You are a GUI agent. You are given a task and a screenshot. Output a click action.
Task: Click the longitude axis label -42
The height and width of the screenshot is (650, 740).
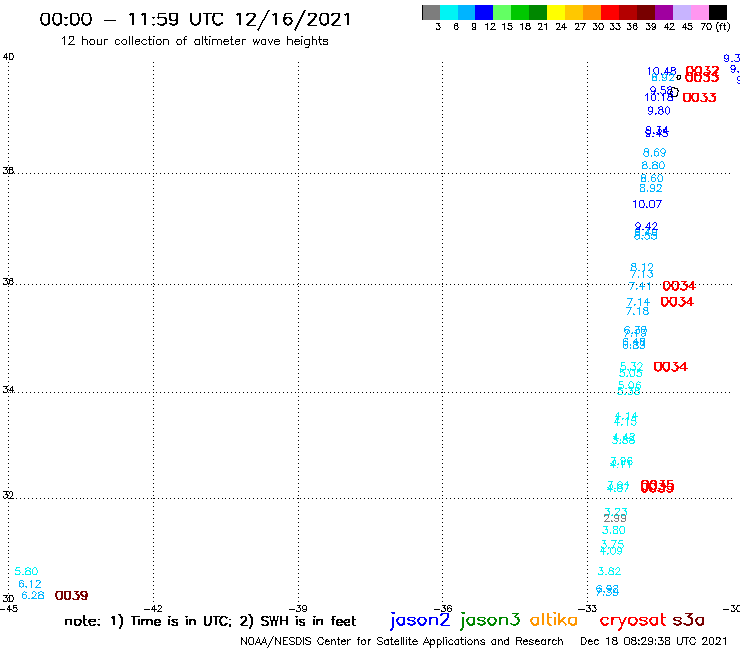[153, 609]
